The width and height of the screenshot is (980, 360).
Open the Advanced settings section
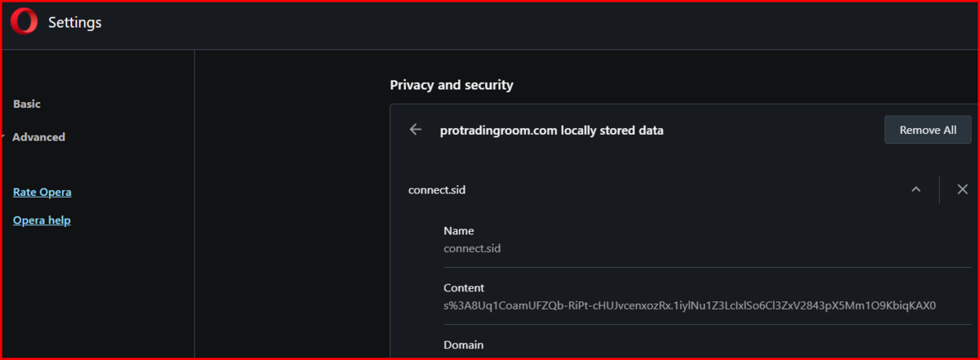click(x=38, y=137)
